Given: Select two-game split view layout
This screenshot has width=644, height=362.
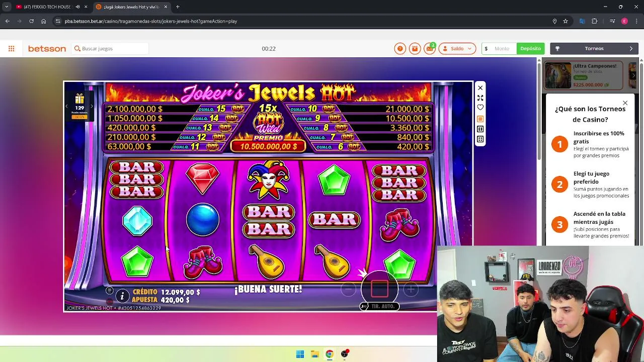Looking at the screenshot, I should pyautogui.click(x=480, y=129).
